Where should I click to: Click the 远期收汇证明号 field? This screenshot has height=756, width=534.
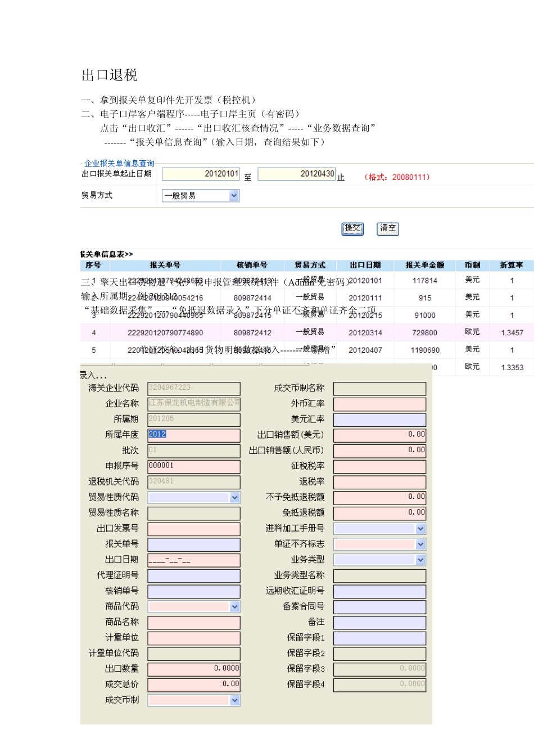[x=379, y=591]
